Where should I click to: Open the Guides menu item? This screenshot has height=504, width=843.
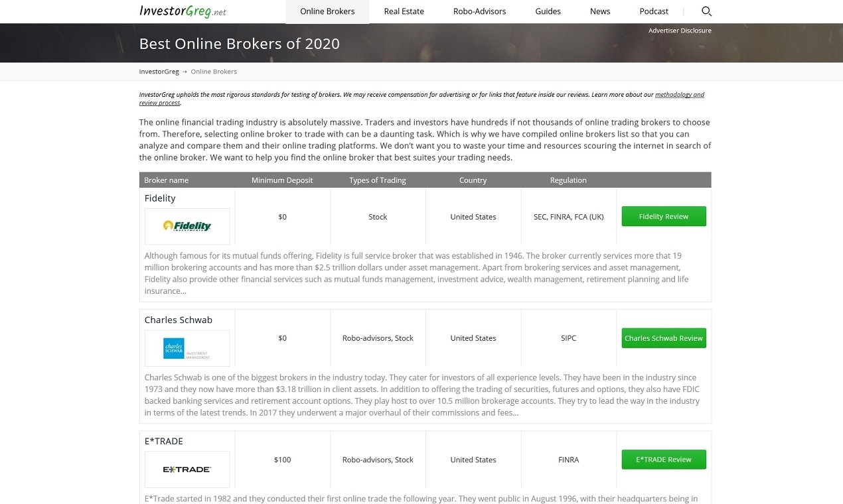point(548,11)
